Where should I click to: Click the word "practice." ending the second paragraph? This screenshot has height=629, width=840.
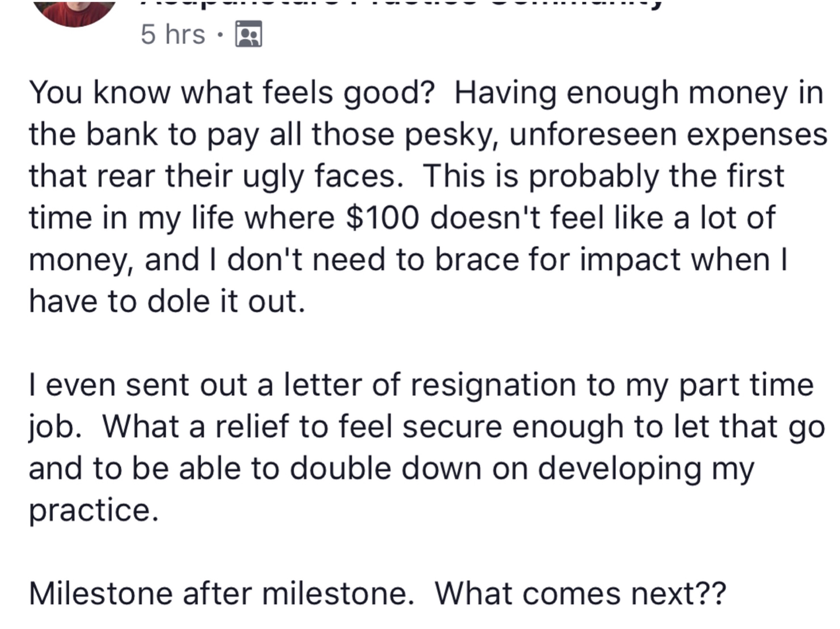point(93,509)
